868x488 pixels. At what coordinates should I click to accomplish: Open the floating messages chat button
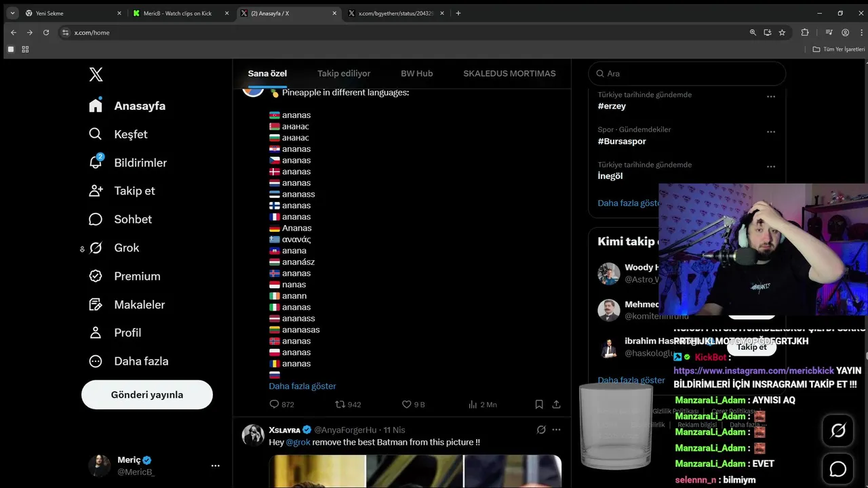(x=838, y=469)
